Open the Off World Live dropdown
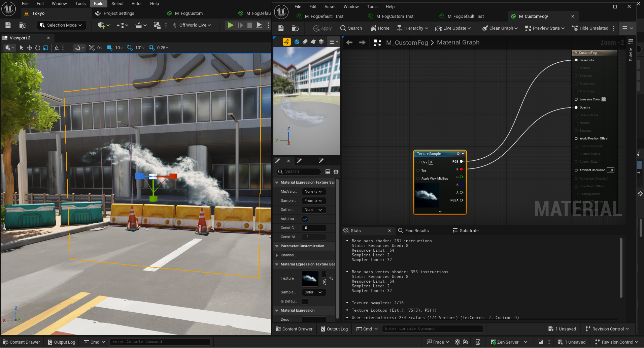 [192, 25]
